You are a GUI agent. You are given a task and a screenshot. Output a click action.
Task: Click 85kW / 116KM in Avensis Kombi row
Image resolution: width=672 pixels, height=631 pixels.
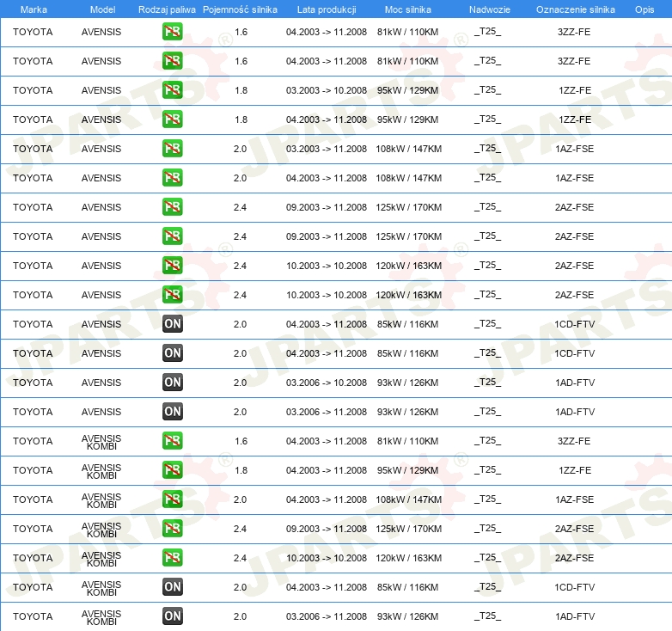[x=408, y=587]
